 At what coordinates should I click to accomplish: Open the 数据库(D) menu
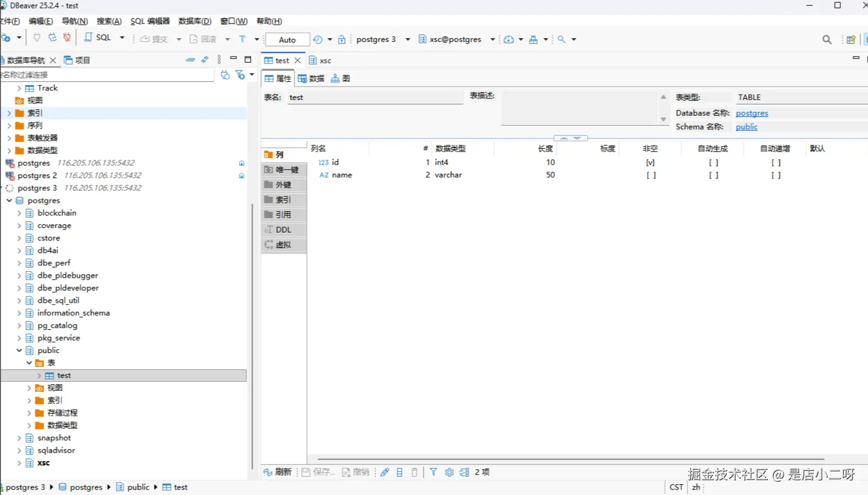click(x=195, y=21)
